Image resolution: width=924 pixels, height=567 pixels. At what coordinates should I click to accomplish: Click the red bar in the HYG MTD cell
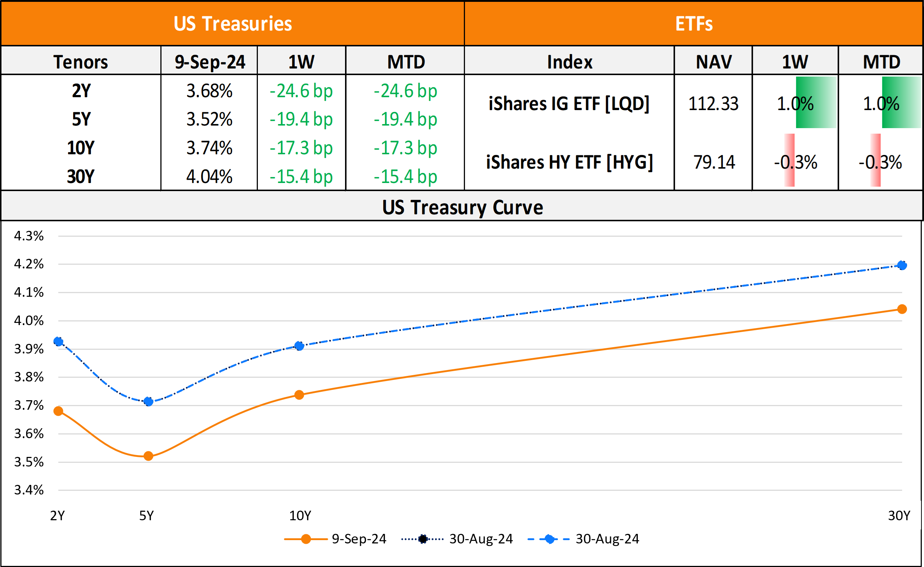[x=875, y=160]
